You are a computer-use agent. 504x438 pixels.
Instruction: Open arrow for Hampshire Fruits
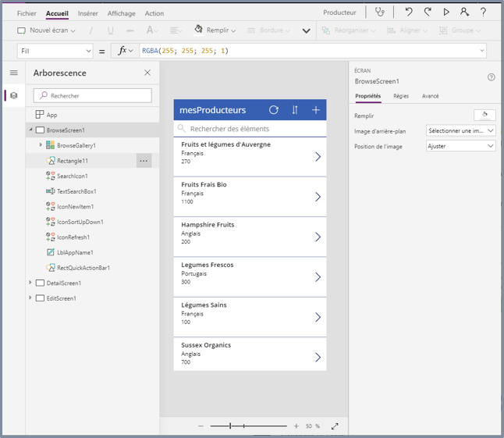click(318, 237)
